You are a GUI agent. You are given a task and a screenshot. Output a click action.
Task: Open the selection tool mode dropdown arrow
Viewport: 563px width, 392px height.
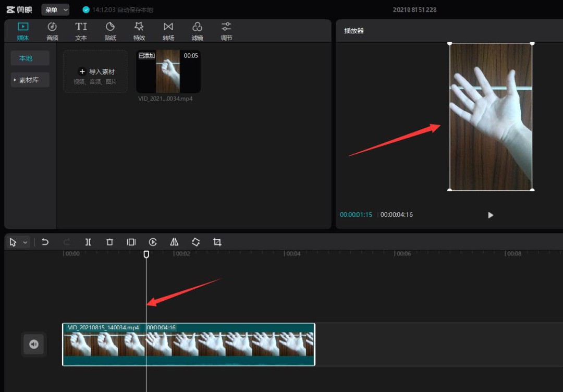(25, 242)
